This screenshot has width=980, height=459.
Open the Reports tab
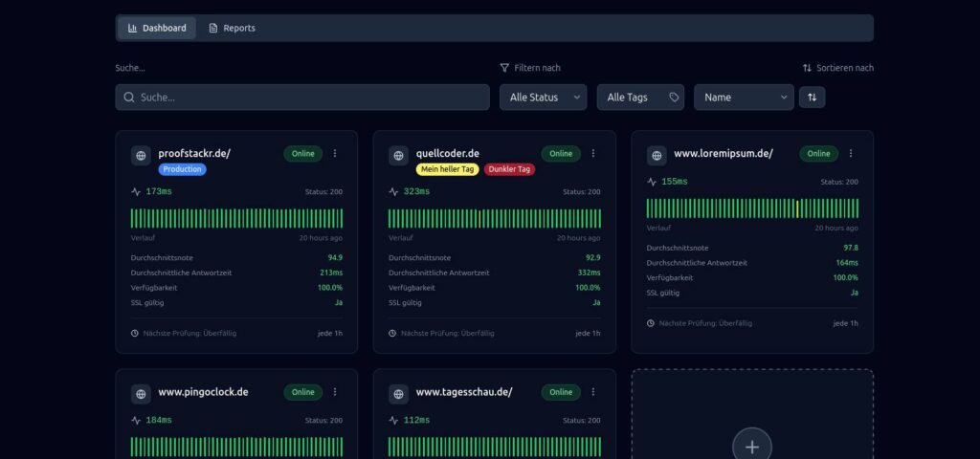(232, 28)
